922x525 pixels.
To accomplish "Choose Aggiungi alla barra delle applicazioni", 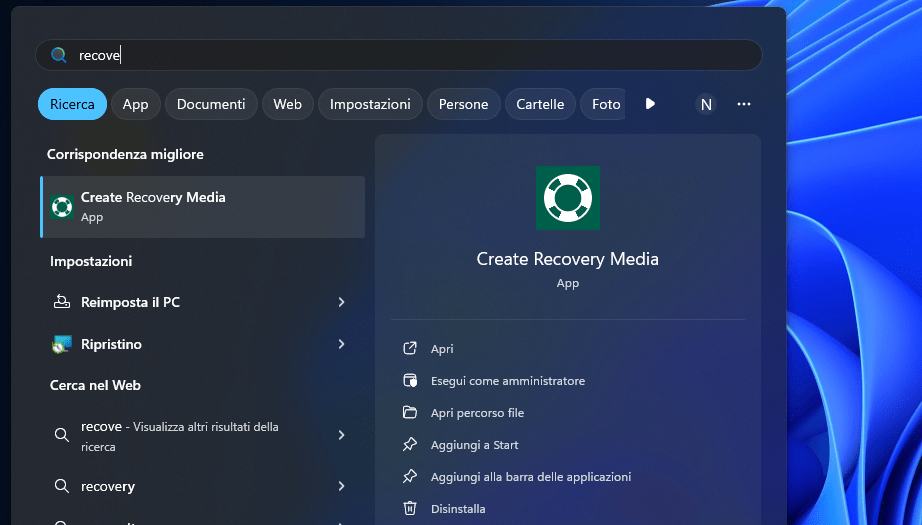I will (530, 477).
